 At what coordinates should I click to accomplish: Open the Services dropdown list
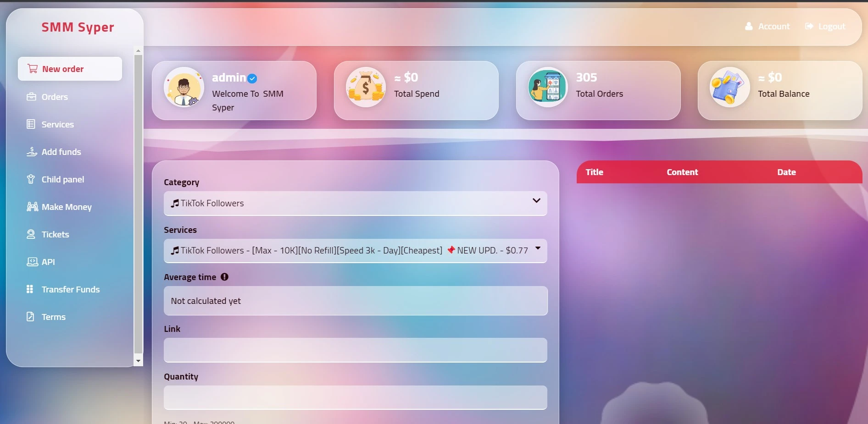pyautogui.click(x=356, y=251)
